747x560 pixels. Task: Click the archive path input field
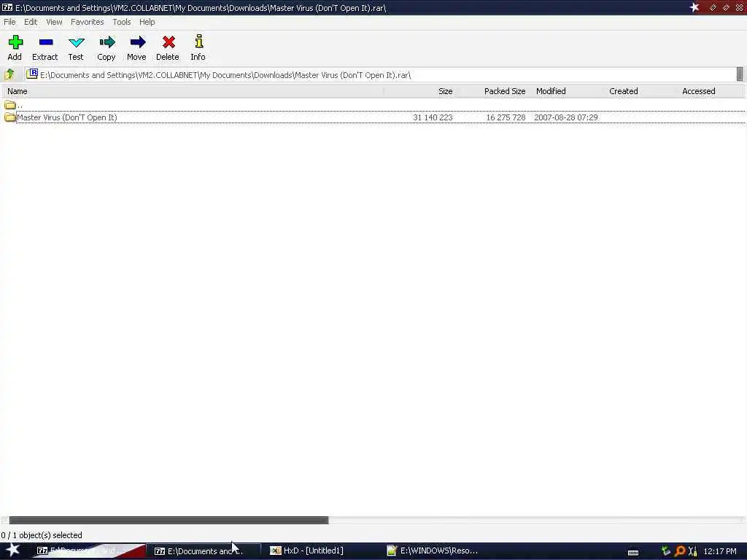[x=380, y=75]
